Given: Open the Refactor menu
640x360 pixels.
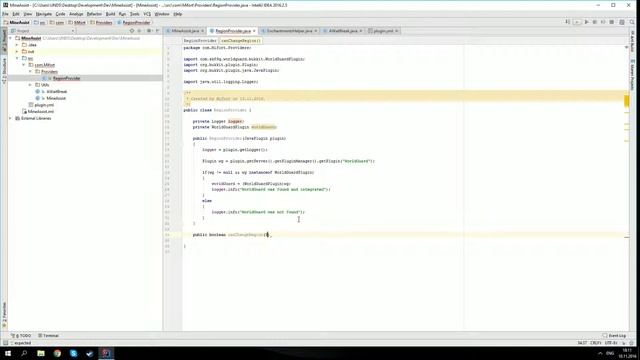Looking at the screenshot, I should tap(94, 14).
